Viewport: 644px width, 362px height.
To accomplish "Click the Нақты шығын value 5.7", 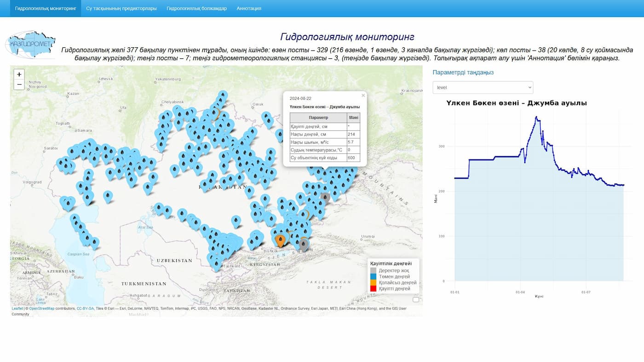I will (353, 142).
